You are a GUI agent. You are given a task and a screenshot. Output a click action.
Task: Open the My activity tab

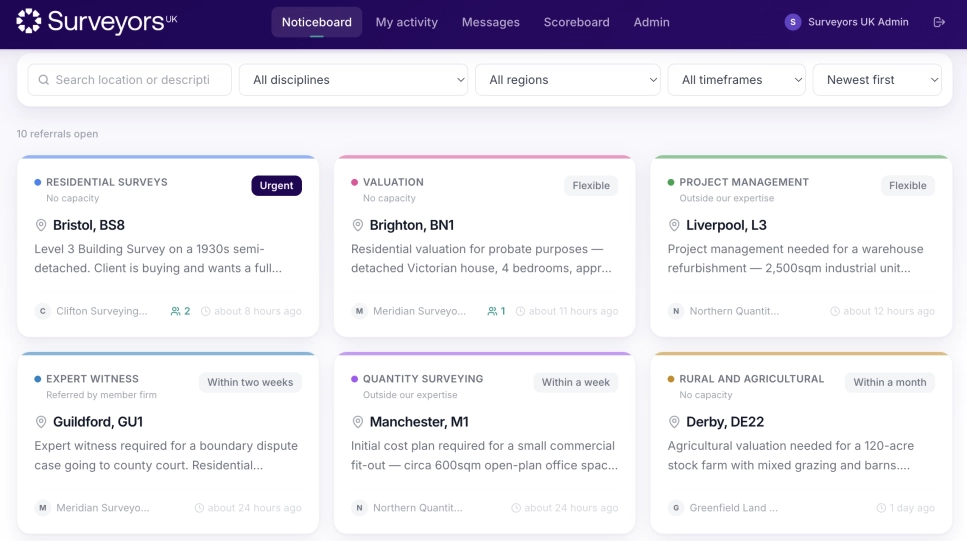pyautogui.click(x=406, y=22)
